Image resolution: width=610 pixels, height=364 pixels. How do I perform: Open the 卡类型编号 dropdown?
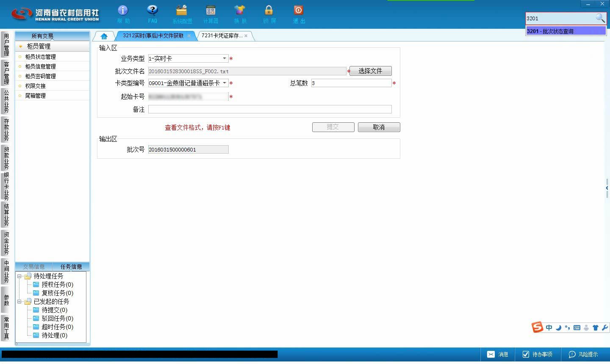click(x=225, y=83)
